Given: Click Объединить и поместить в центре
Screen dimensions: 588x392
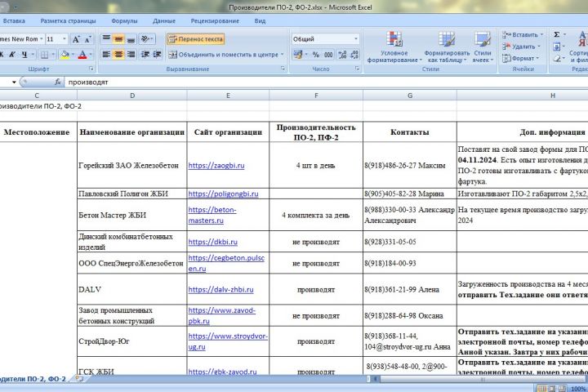Looking at the screenshot, I should point(224,55).
